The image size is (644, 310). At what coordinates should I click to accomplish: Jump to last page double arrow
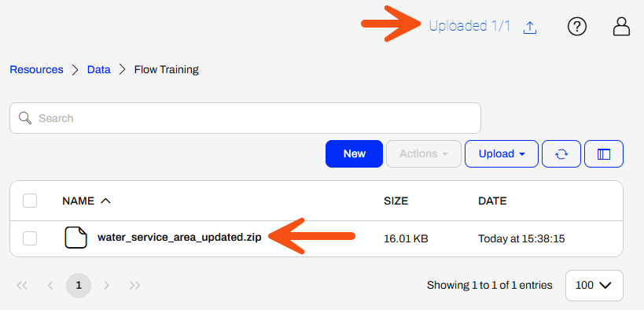134,285
